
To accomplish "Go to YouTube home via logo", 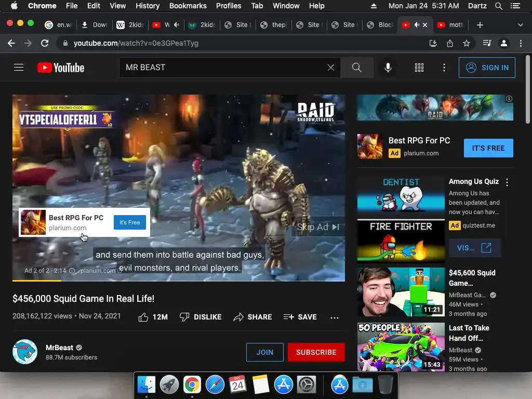I will tap(61, 68).
